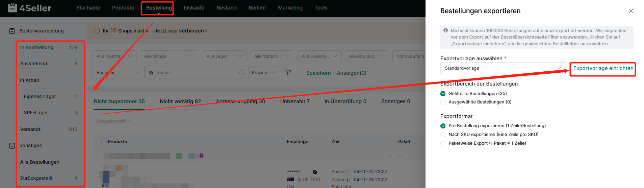The image size is (644, 188).
Task: Open Bestand in top navigation
Action: coord(227,7)
